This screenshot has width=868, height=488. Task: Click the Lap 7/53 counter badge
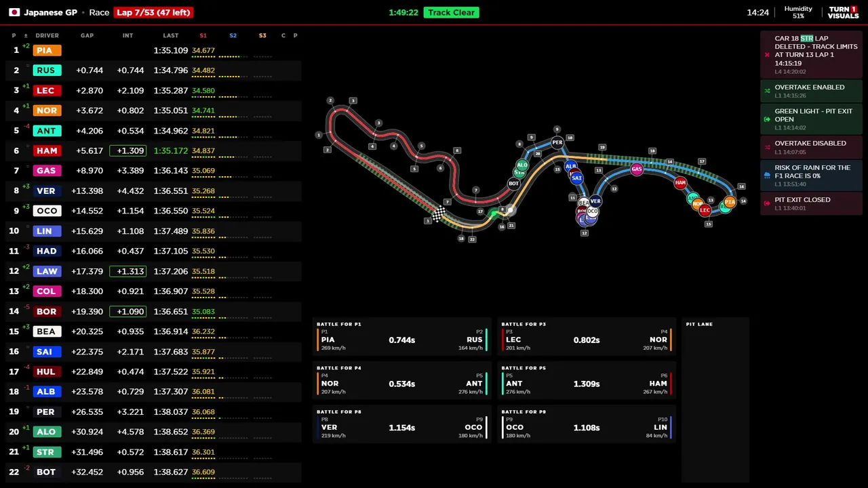coord(154,12)
